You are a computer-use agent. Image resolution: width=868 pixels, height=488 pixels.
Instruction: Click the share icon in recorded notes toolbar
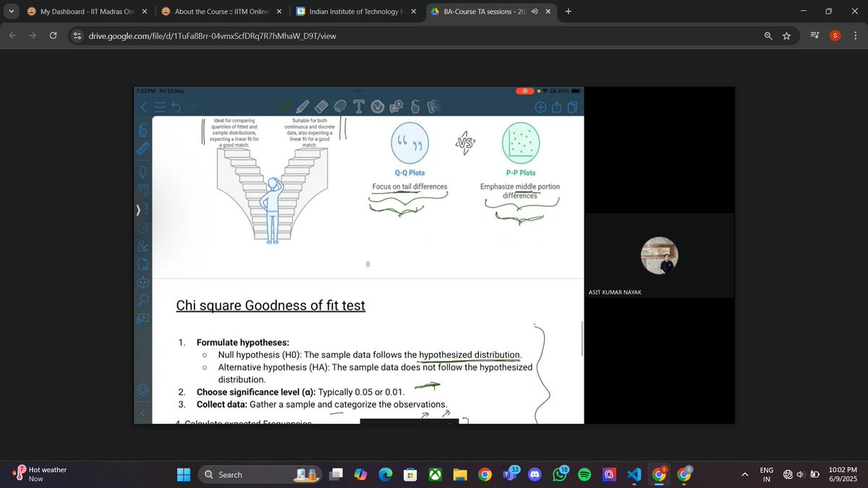[x=556, y=107]
